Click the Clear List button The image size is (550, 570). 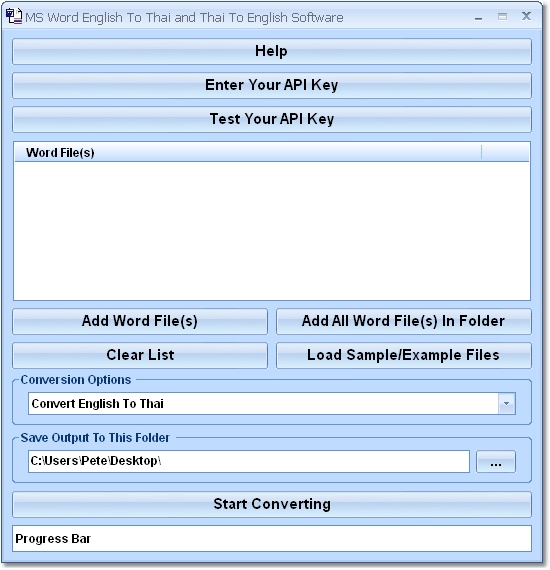(140, 355)
